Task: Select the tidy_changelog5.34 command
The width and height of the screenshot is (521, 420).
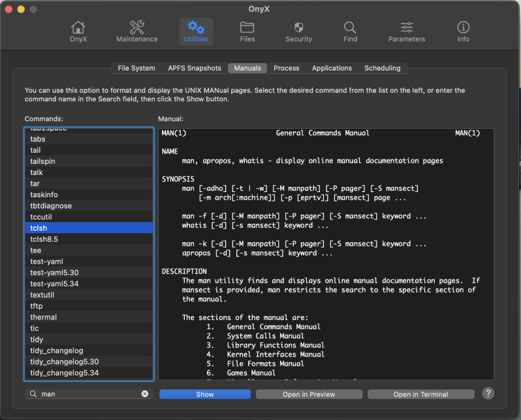Action: tap(89, 373)
